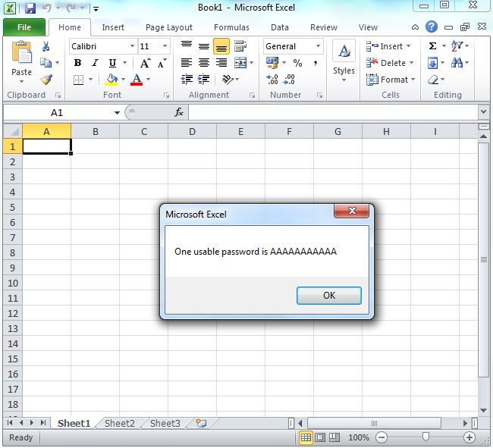This screenshot has height=448, width=493.
Task: Toggle Underline formatting
Action: click(x=112, y=63)
